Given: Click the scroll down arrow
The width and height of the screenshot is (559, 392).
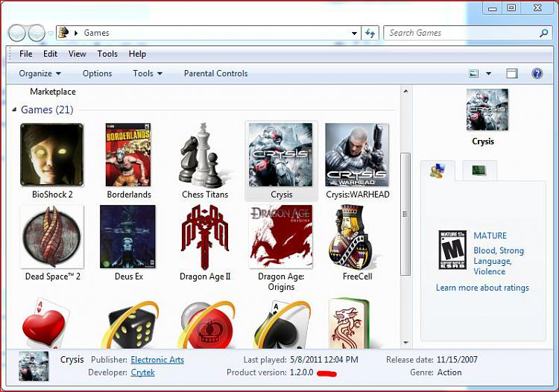Looking at the screenshot, I should 405,343.
